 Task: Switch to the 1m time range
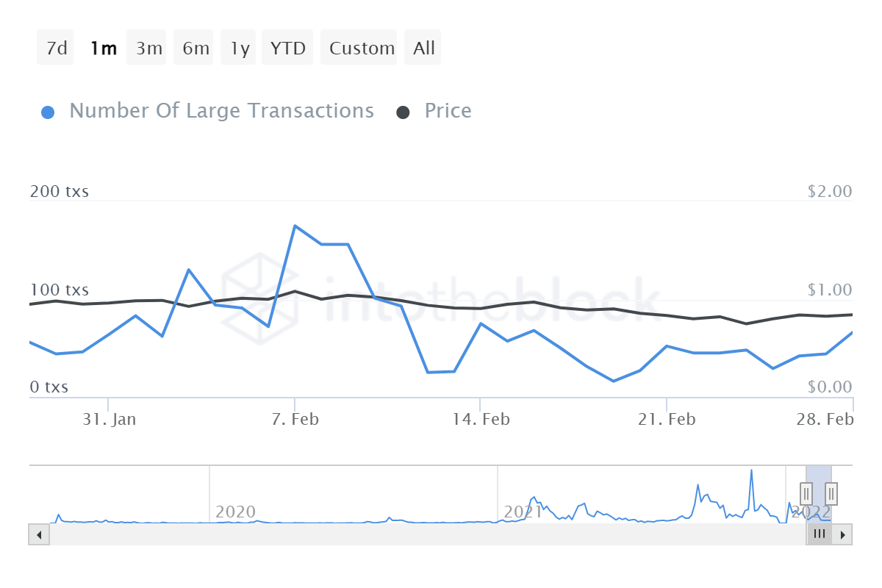103,47
